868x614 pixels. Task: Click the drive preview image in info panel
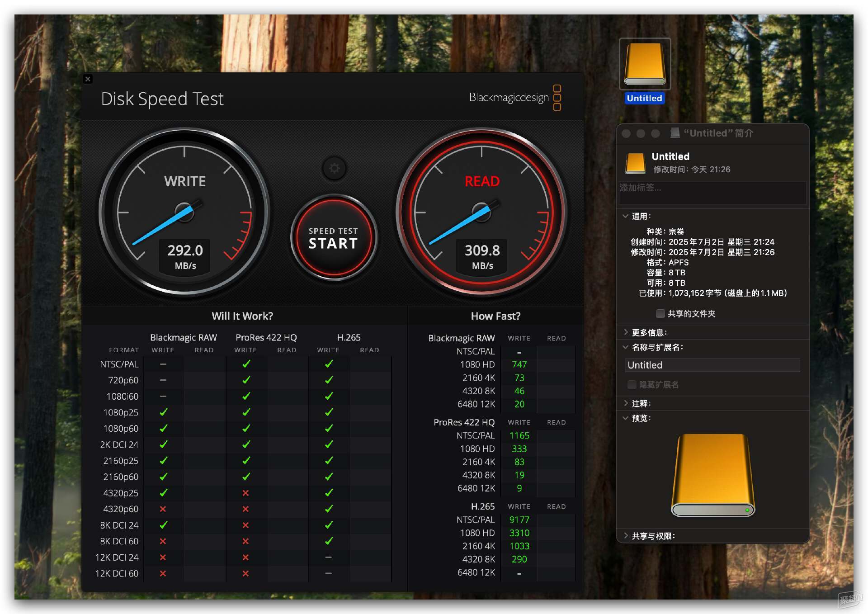coord(713,475)
